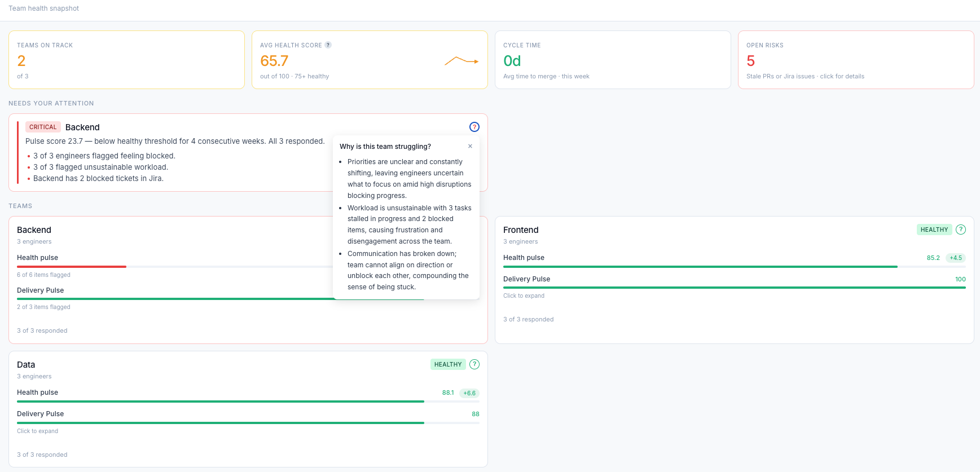Click the 'Priorities are unclear' bullet

[x=409, y=178]
